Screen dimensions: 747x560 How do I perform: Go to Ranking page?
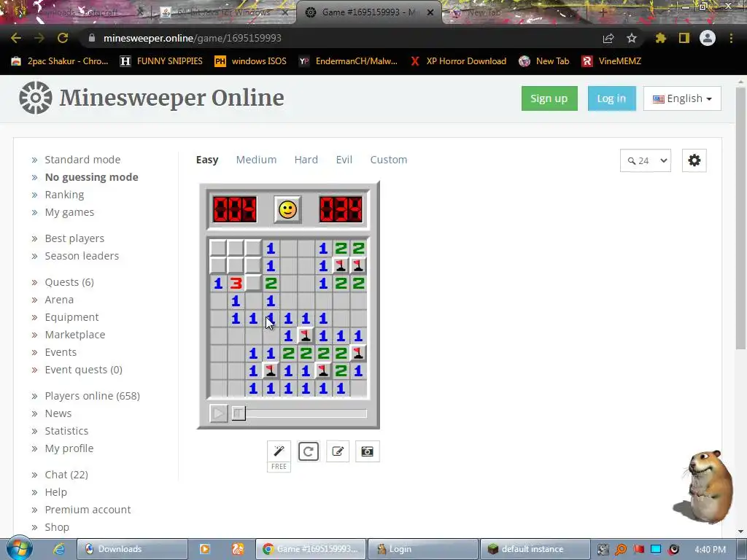pos(64,195)
